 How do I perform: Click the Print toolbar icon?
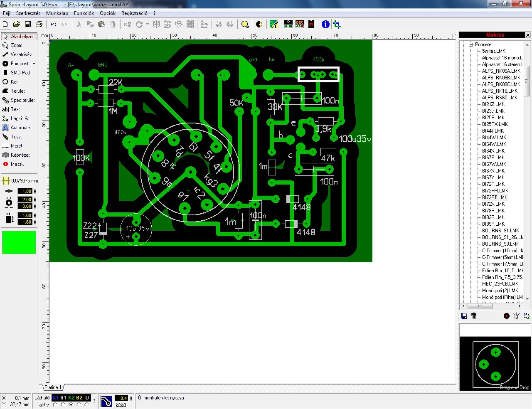tap(39, 25)
